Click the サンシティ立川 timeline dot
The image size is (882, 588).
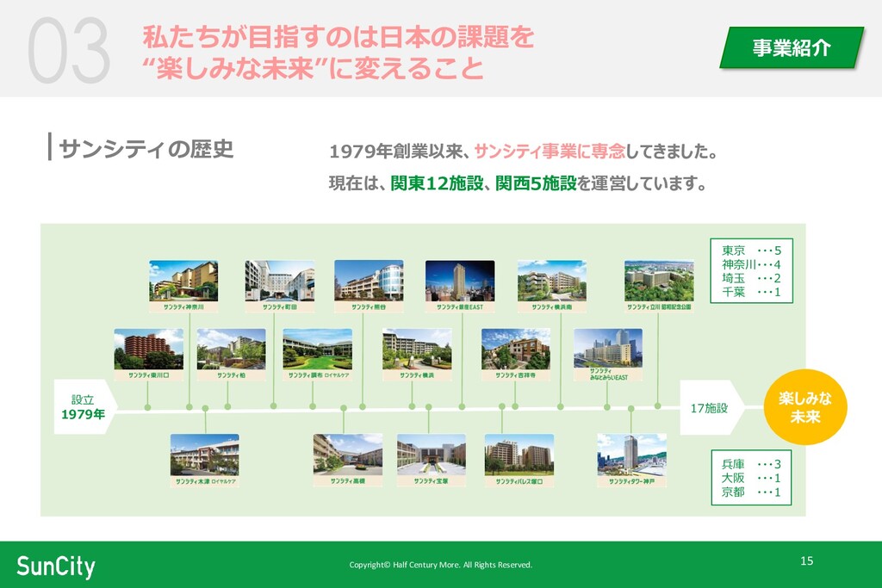coord(657,405)
